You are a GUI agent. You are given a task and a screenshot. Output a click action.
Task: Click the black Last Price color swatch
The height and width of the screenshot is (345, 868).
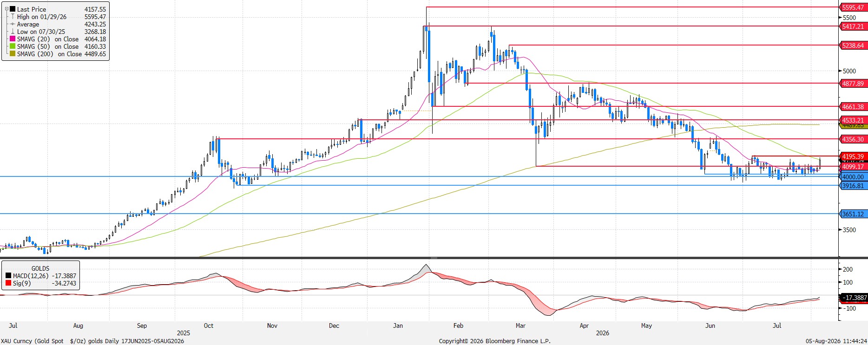pos(13,9)
